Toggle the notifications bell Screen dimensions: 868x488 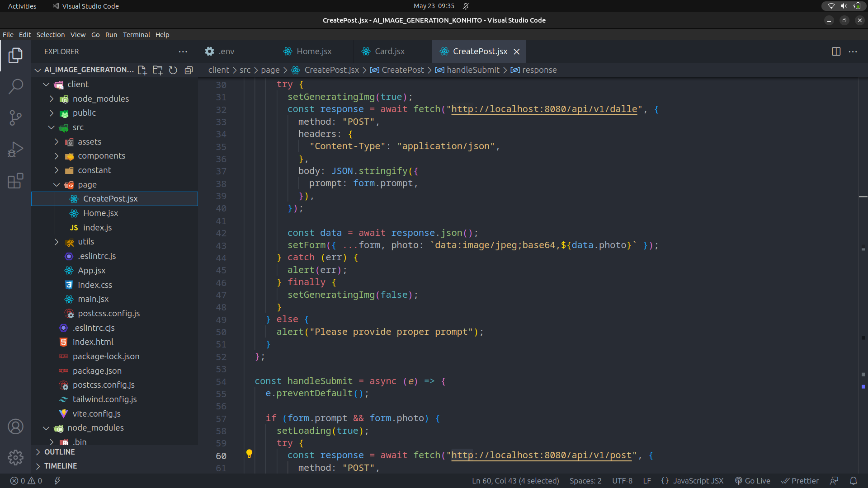(x=854, y=481)
